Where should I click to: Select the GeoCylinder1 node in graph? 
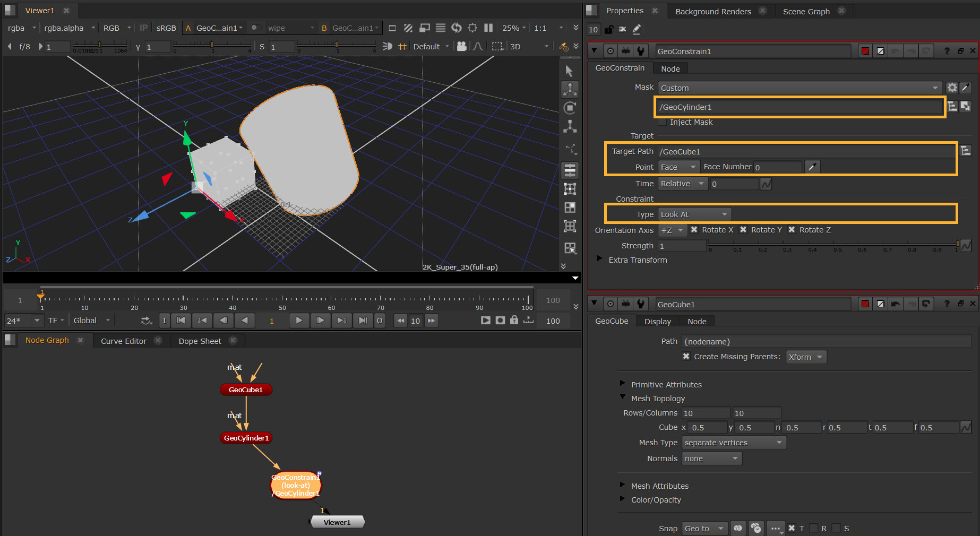pyautogui.click(x=246, y=438)
